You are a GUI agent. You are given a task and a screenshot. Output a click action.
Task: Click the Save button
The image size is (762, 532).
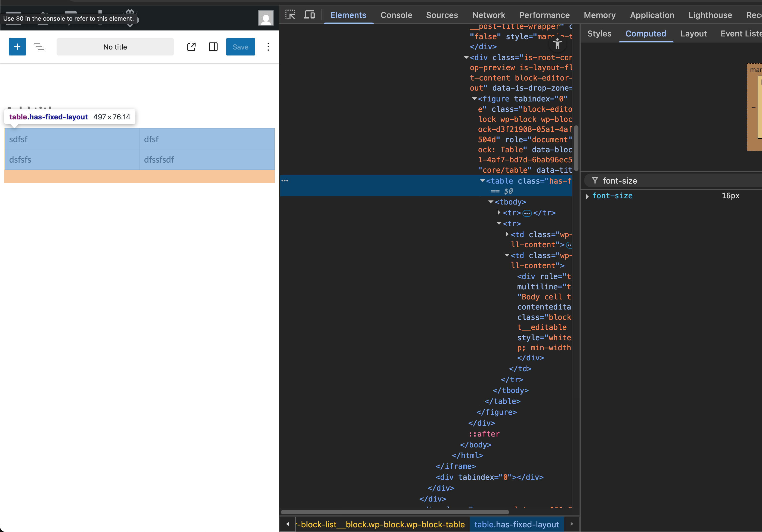tap(240, 47)
